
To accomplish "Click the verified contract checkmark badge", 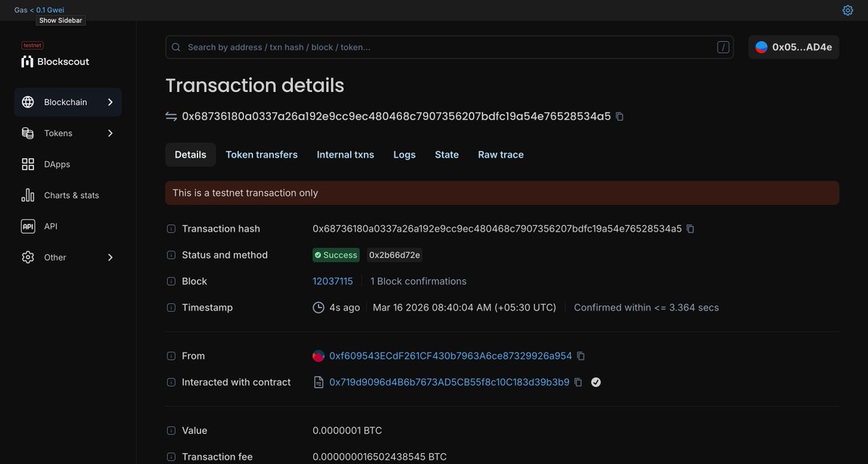I will (x=596, y=382).
